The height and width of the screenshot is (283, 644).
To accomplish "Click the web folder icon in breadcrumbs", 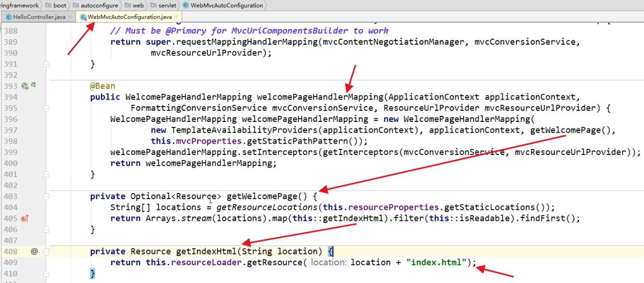I will (127, 6).
